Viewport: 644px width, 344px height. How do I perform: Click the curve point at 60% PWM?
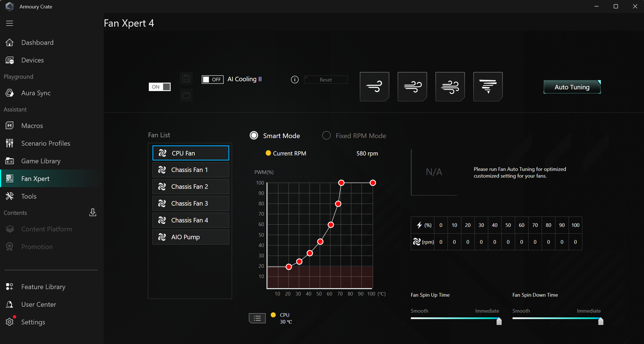click(331, 225)
